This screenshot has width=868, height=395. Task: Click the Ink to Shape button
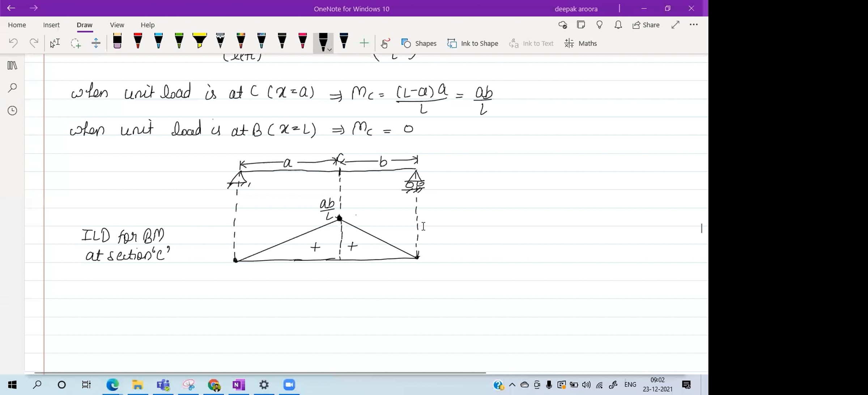[472, 43]
